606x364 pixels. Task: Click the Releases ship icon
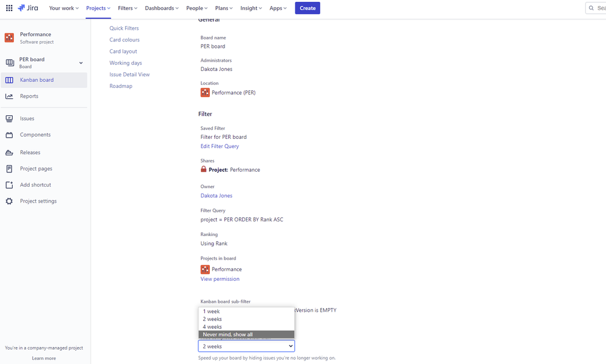(9, 153)
